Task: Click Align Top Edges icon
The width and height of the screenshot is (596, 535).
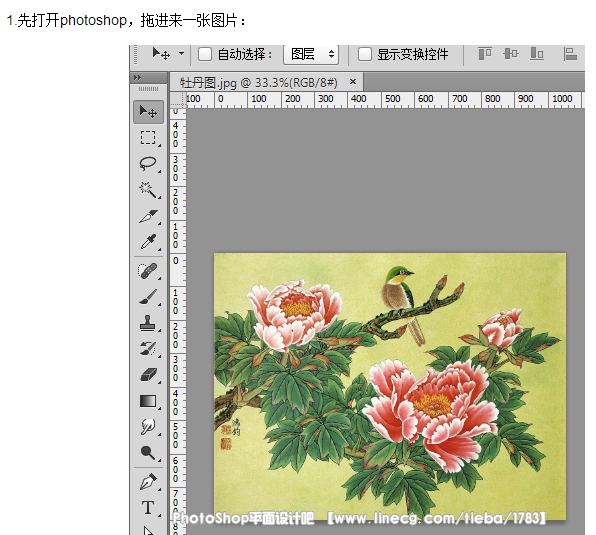Action: [485, 54]
